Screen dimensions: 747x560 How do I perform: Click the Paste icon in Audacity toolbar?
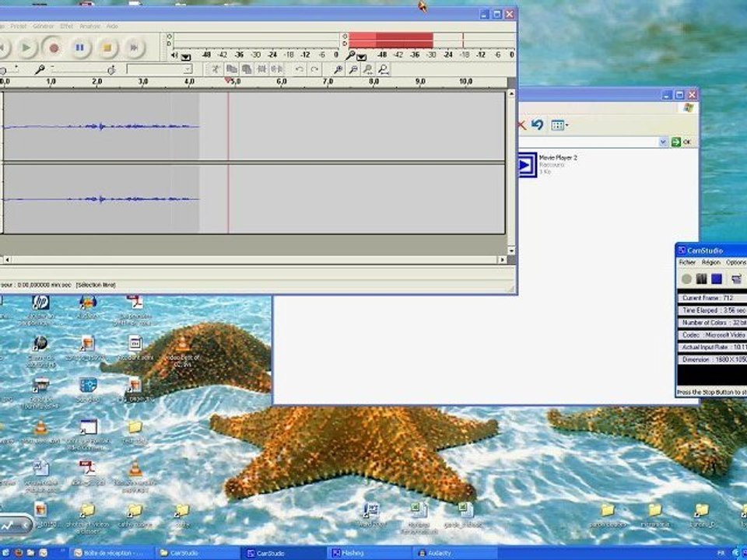pos(247,69)
